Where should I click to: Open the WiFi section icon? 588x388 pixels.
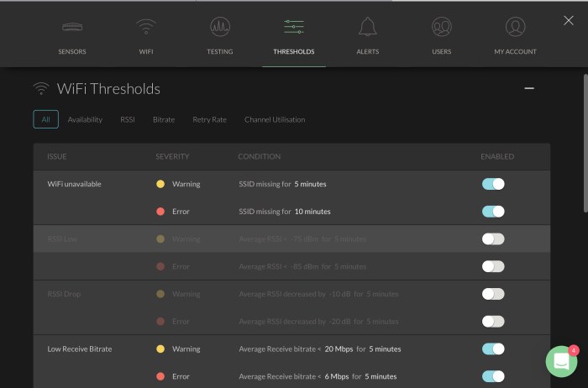coord(146,28)
